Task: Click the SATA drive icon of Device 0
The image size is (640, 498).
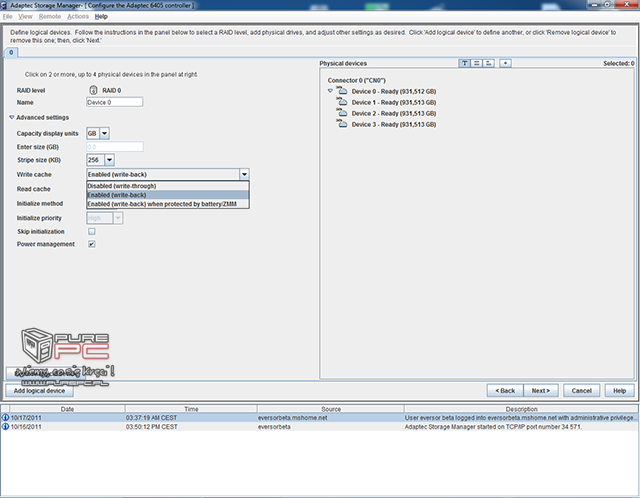Action: [x=342, y=91]
